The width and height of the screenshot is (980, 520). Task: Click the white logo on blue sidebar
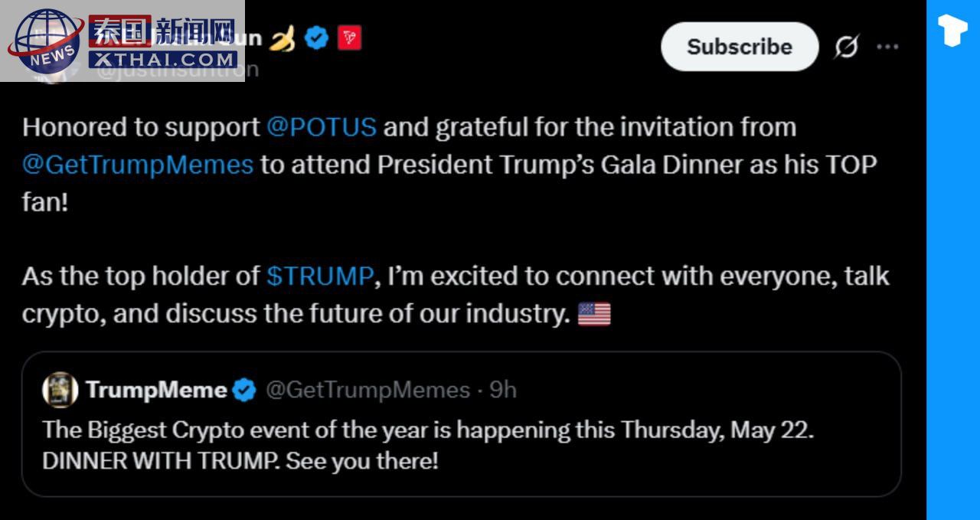tap(952, 31)
